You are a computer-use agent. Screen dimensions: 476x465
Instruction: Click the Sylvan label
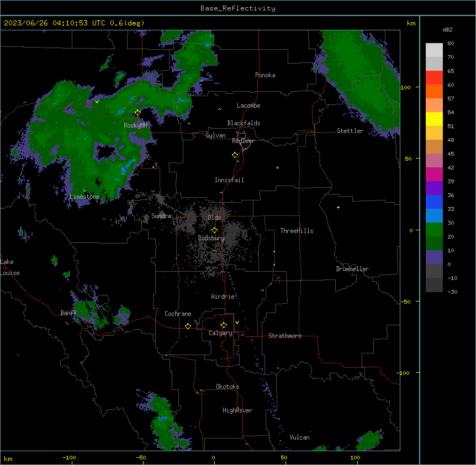pyautogui.click(x=215, y=135)
